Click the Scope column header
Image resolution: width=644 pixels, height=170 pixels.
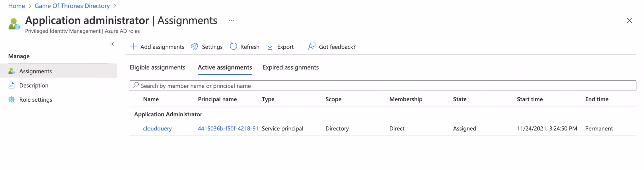333,99
